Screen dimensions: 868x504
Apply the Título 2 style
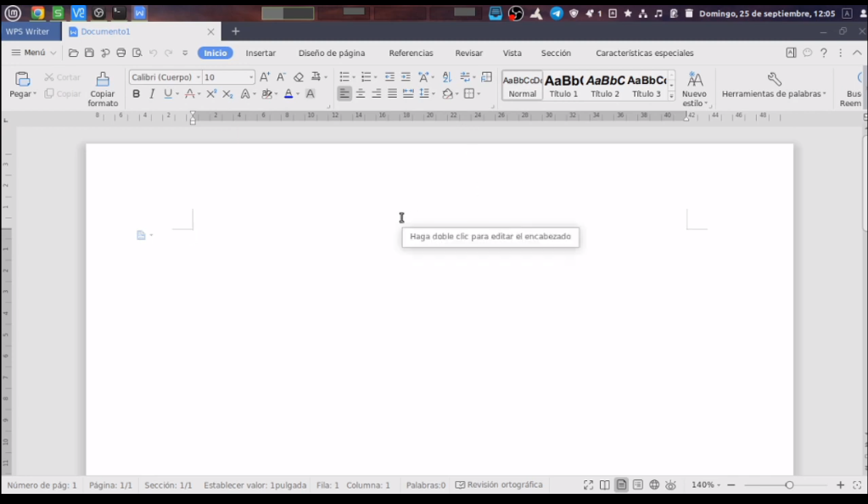tap(605, 86)
